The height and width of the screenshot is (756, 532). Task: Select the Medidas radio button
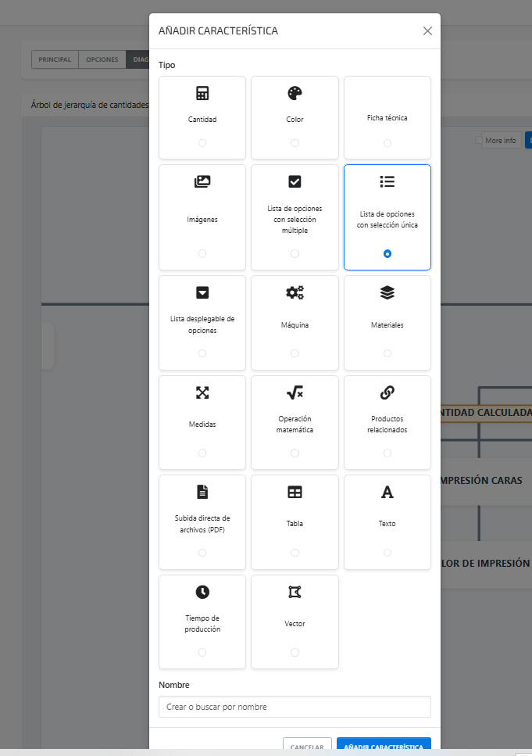coord(202,453)
